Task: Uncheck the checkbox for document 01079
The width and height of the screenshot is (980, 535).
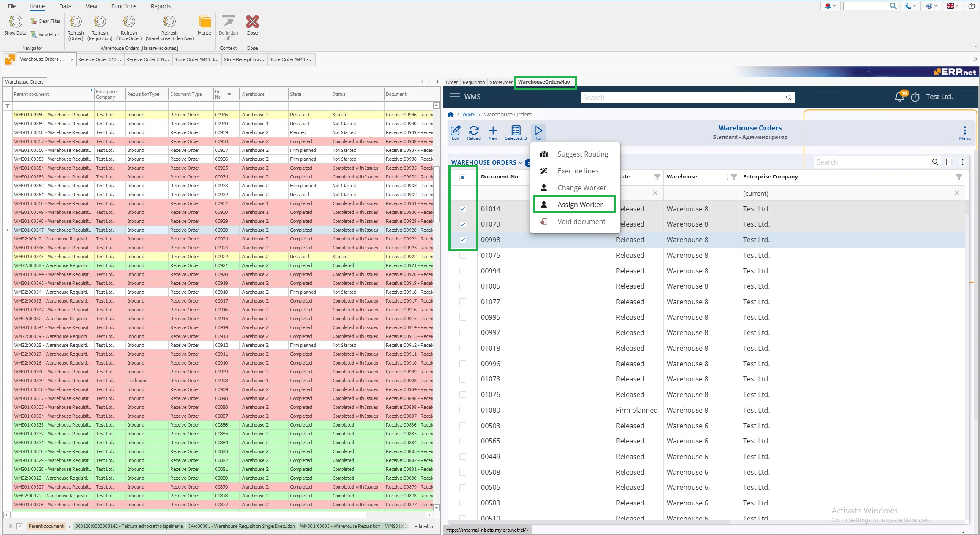Action: pyautogui.click(x=463, y=224)
